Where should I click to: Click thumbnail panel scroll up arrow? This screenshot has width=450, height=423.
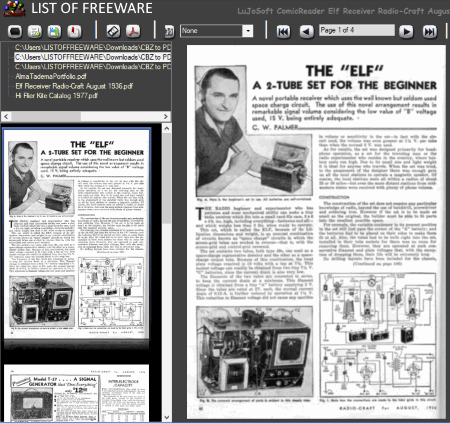coord(167,128)
